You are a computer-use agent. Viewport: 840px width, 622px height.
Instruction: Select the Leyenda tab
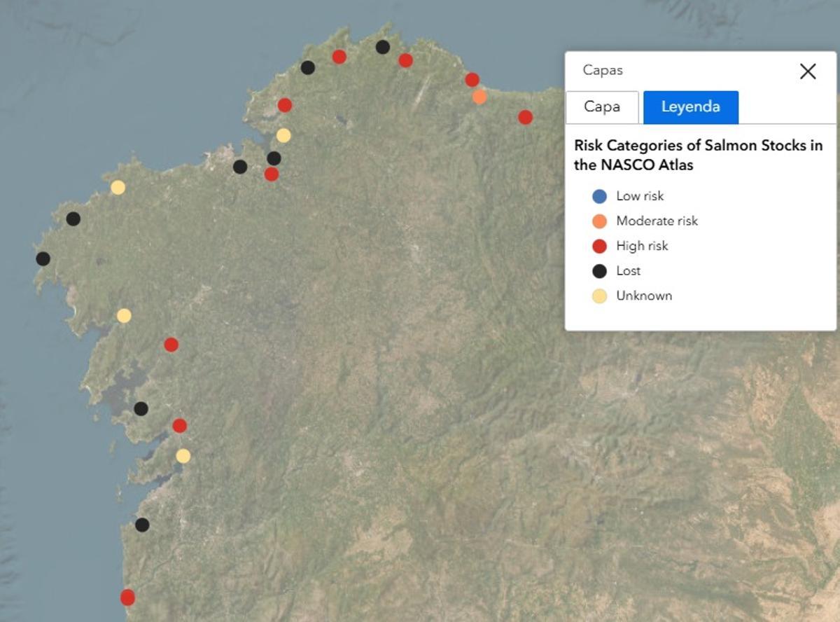pyautogui.click(x=691, y=106)
